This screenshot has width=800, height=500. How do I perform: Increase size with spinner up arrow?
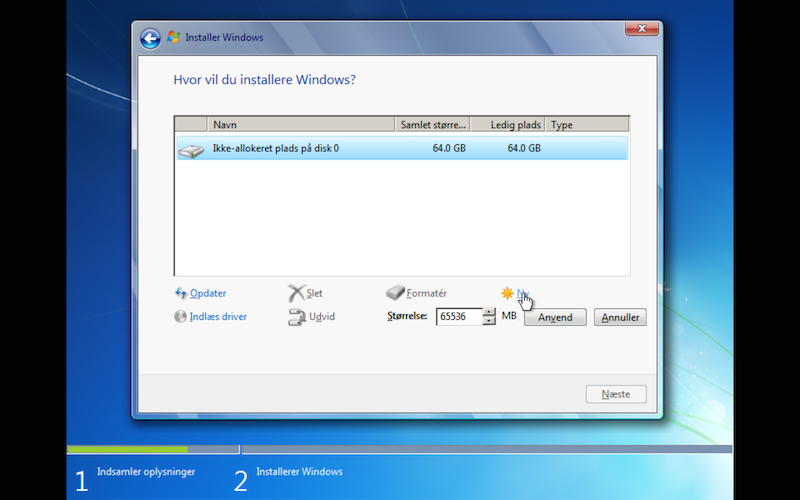coord(489,312)
